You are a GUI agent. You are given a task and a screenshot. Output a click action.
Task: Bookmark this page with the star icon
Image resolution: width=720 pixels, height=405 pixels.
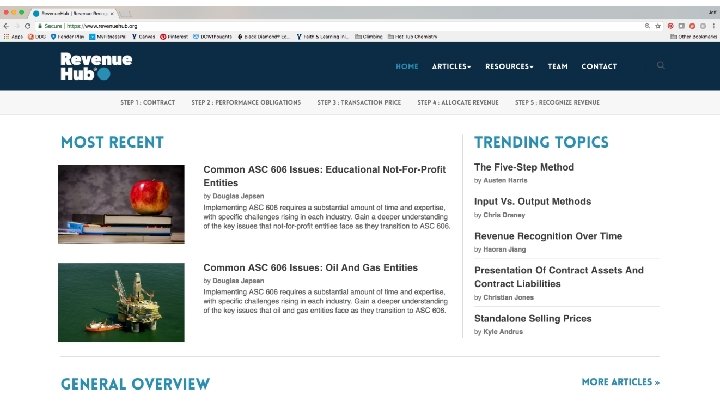(x=658, y=26)
